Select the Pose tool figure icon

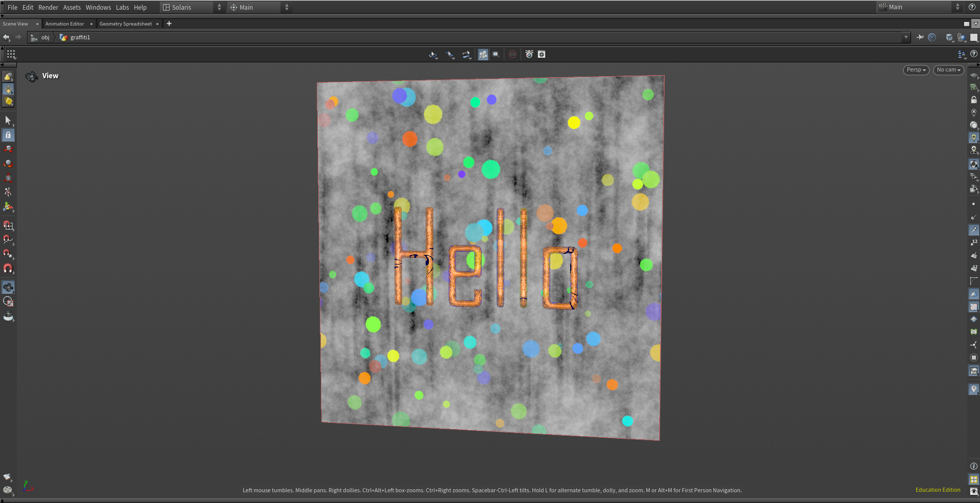[x=8, y=192]
